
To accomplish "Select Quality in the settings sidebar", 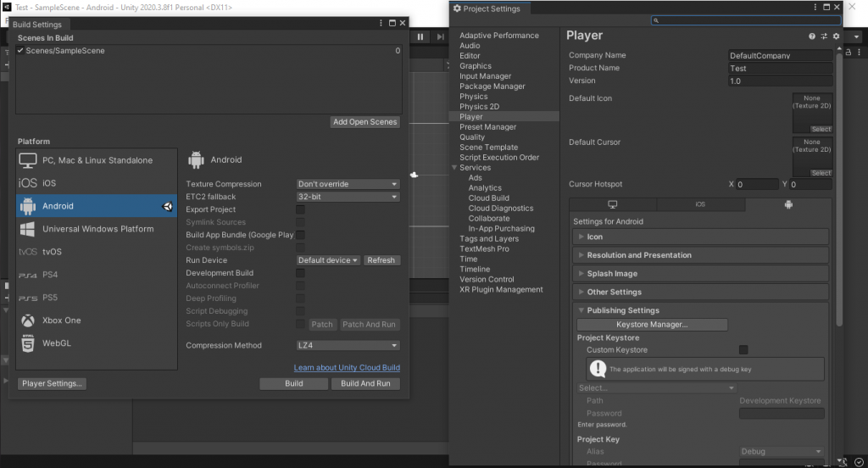I will tap(472, 137).
